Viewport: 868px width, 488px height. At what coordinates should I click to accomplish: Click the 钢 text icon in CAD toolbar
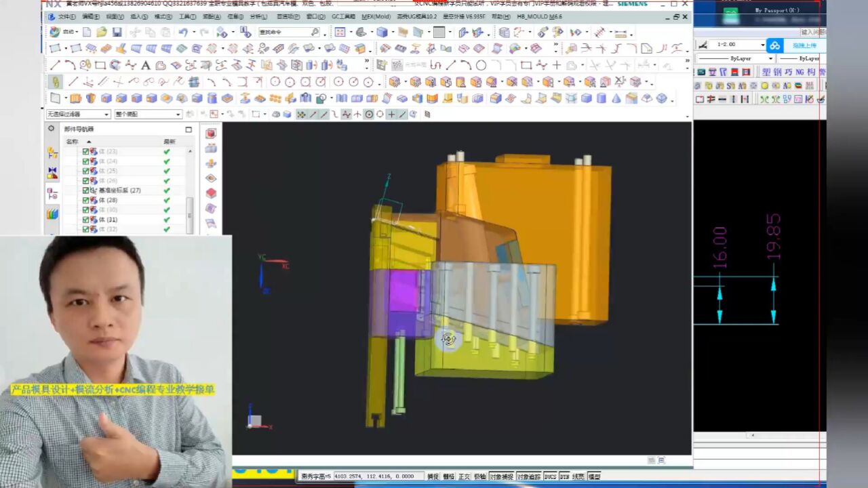[778, 72]
